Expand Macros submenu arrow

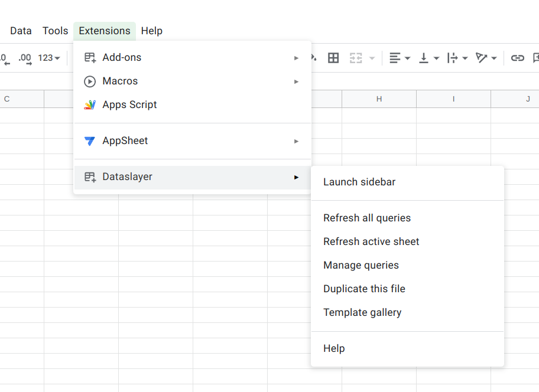pyautogui.click(x=296, y=81)
